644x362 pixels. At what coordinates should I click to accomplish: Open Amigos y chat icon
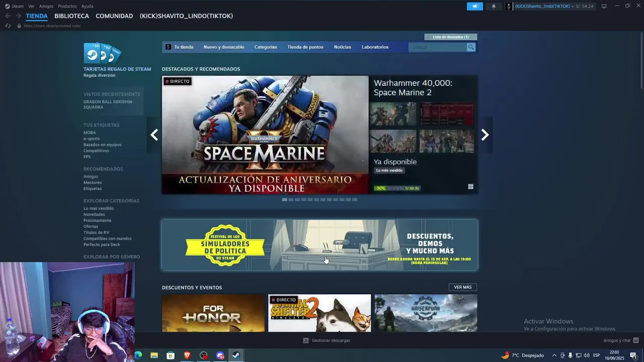point(636,340)
